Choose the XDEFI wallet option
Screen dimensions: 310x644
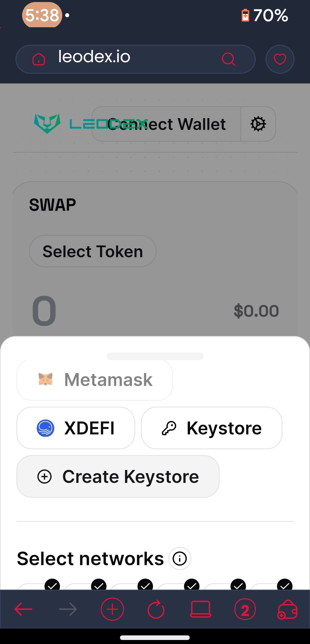(76, 428)
